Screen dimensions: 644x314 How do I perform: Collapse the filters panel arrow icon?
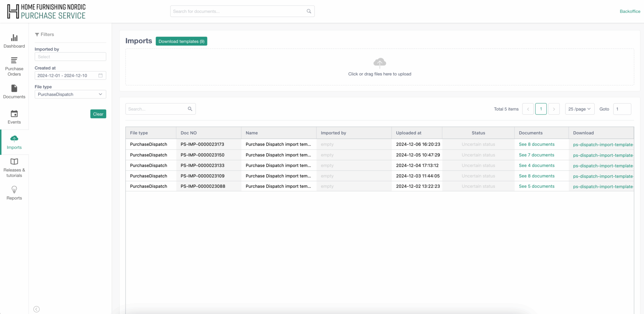37,309
